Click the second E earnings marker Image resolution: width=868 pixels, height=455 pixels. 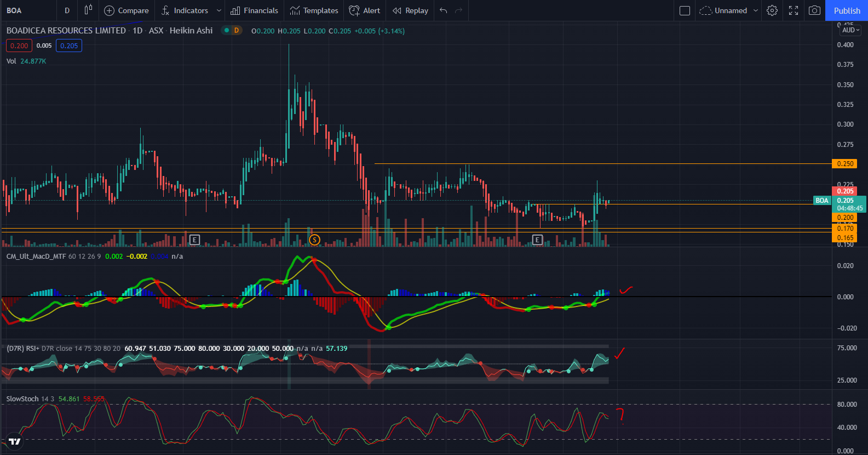pyautogui.click(x=537, y=240)
